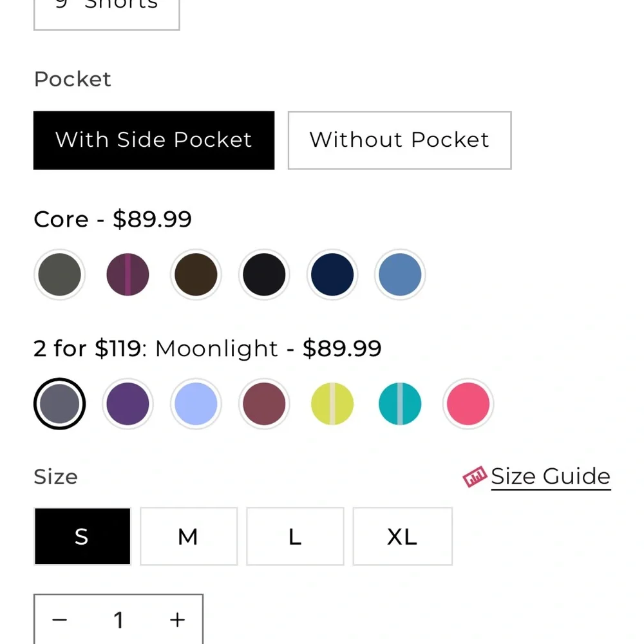644x644 pixels.
Task: Open the Size Guide link
Action: [x=550, y=477]
